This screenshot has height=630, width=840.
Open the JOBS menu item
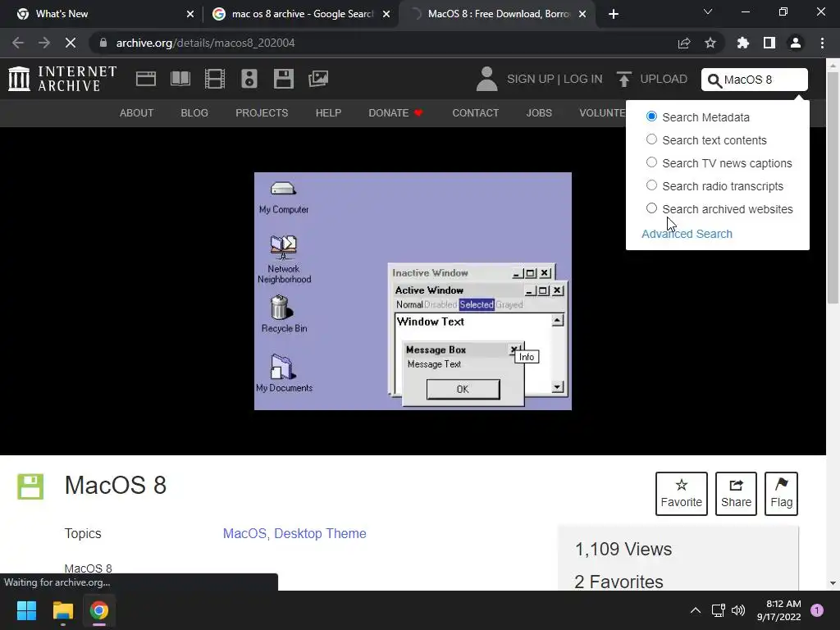(x=539, y=113)
